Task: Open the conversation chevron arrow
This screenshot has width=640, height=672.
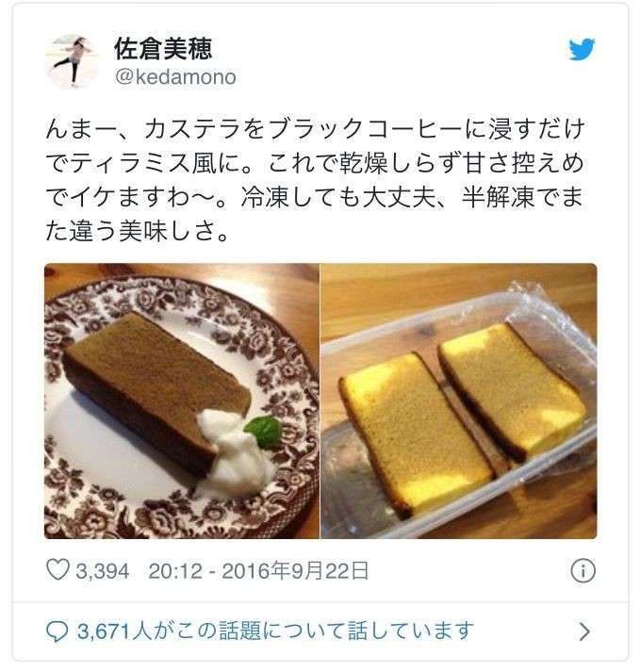Action: pyautogui.click(x=584, y=631)
